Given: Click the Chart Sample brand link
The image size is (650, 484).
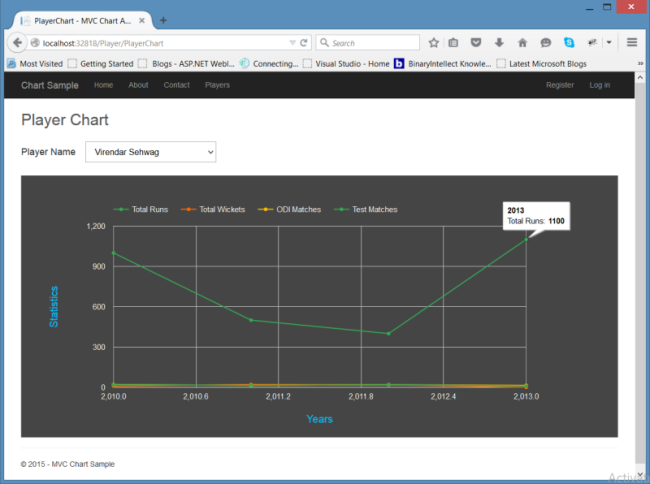Looking at the screenshot, I should [50, 85].
